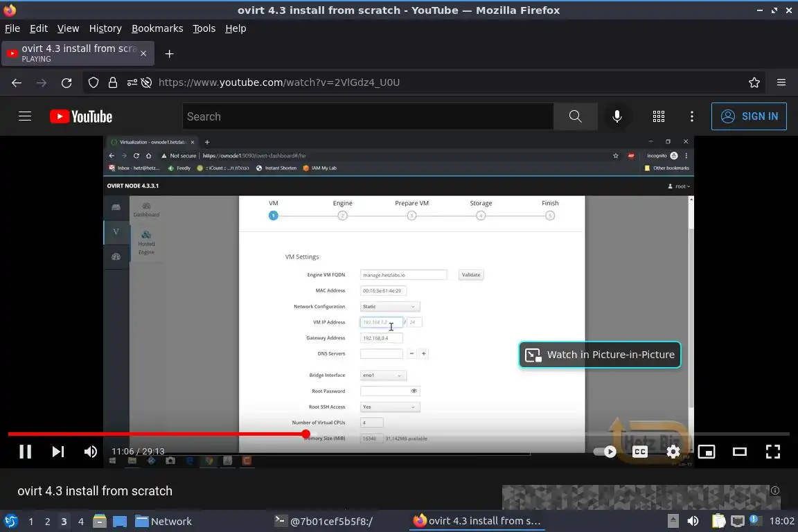Open the Edit menu
798x532 pixels.
[x=39, y=28]
